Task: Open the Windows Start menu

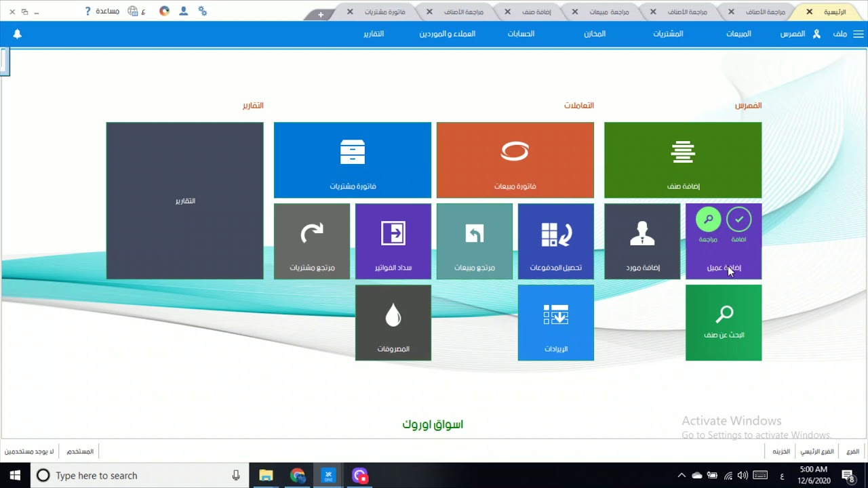Action: 15,475
